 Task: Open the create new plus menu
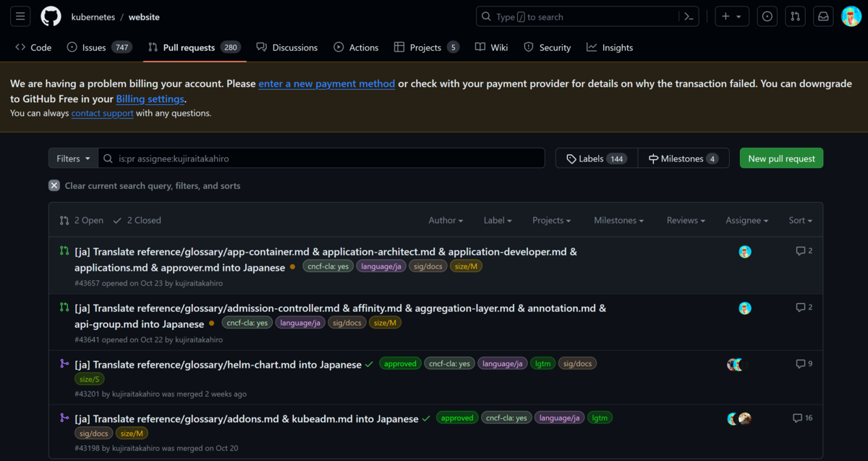[x=732, y=17]
